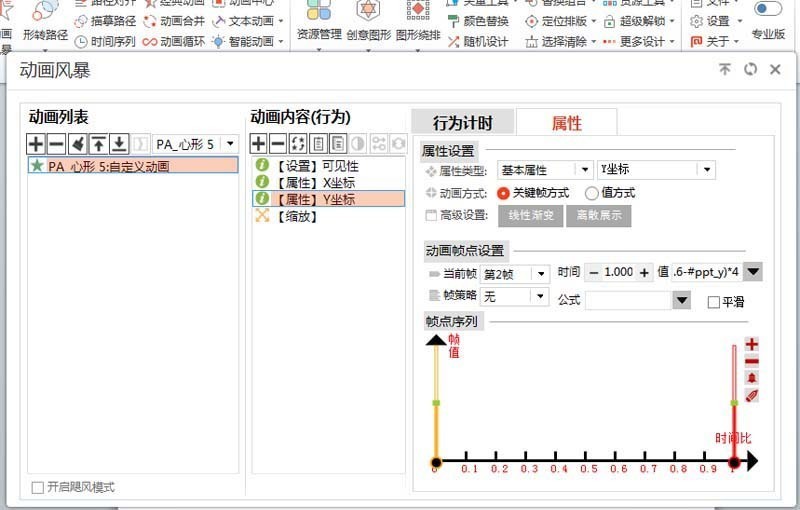The width and height of the screenshot is (800, 510).
Task: Delete frame point with red minus
Action: [x=752, y=362]
